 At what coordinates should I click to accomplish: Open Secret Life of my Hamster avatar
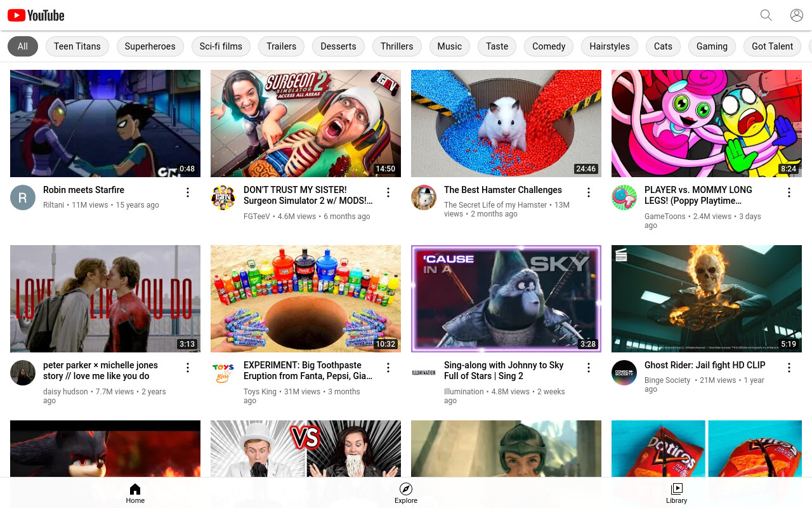pos(424,197)
